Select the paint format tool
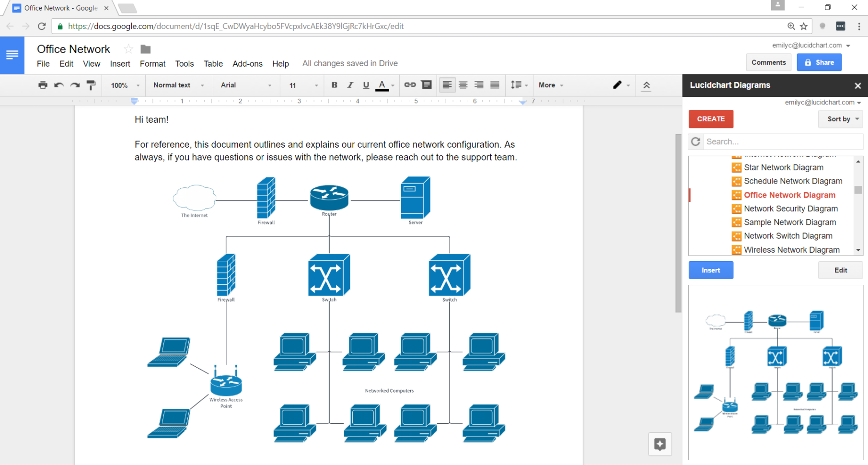Image resolution: width=868 pixels, height=465 pixels. click(91, 85)
